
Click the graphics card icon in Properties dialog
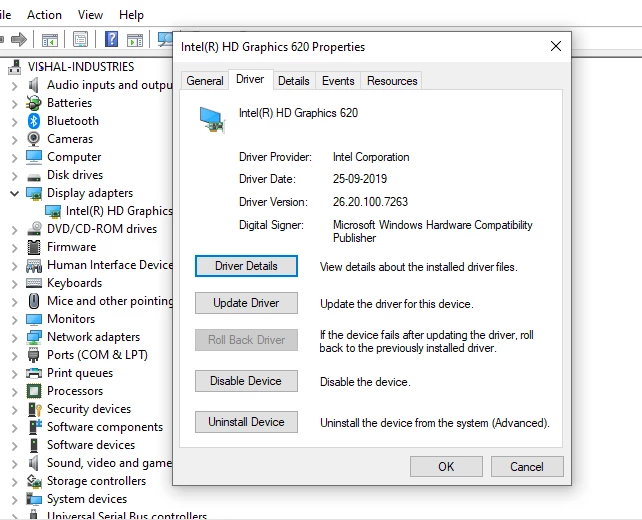[212, 119]
